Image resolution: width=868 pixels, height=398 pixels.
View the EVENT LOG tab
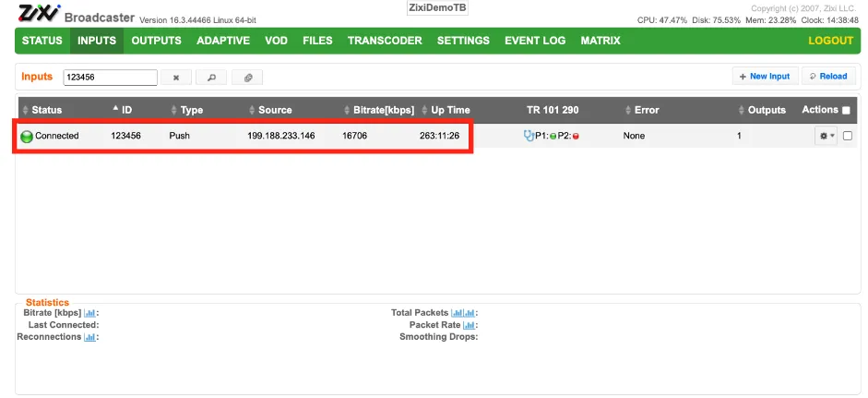[535, 41]
